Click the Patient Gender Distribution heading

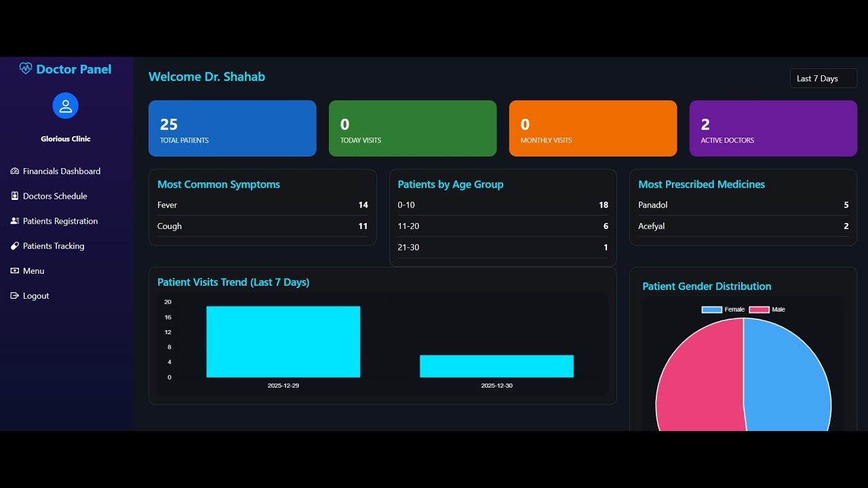tap(707, 286)
